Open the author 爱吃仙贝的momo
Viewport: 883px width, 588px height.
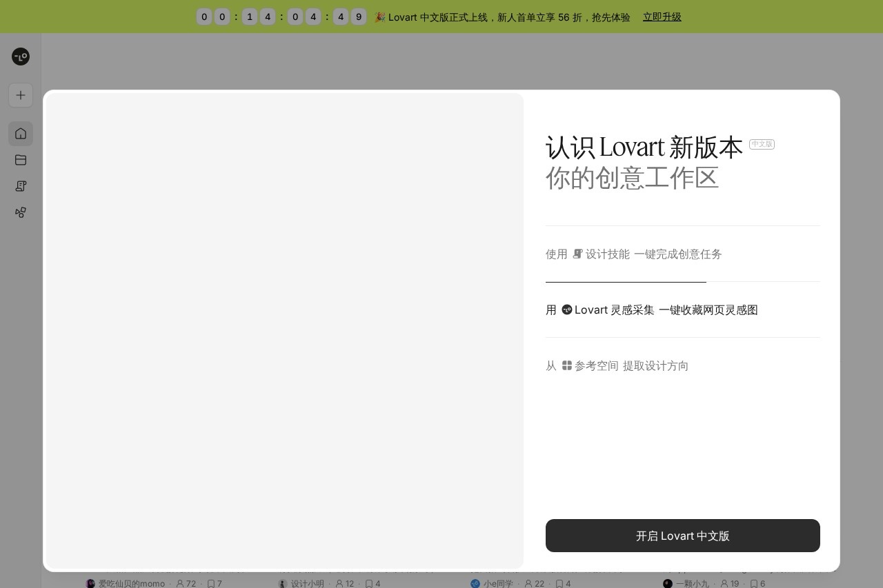pyautogui.click(x=132, y=584)
